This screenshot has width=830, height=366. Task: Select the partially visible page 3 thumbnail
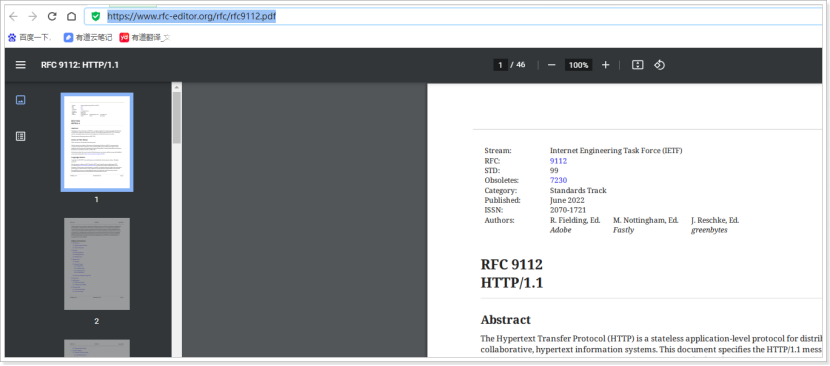[x=97, y=348]
